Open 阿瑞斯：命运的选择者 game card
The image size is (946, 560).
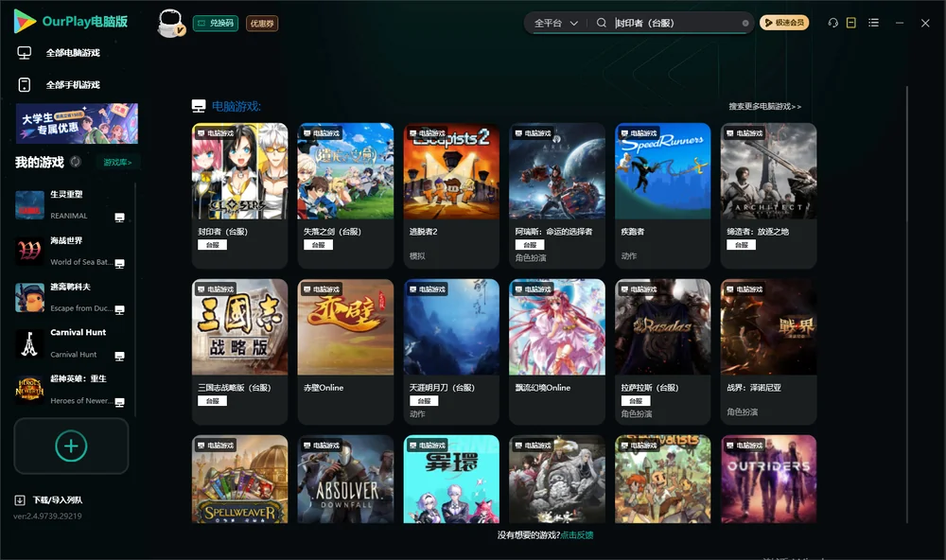point(557,196)
